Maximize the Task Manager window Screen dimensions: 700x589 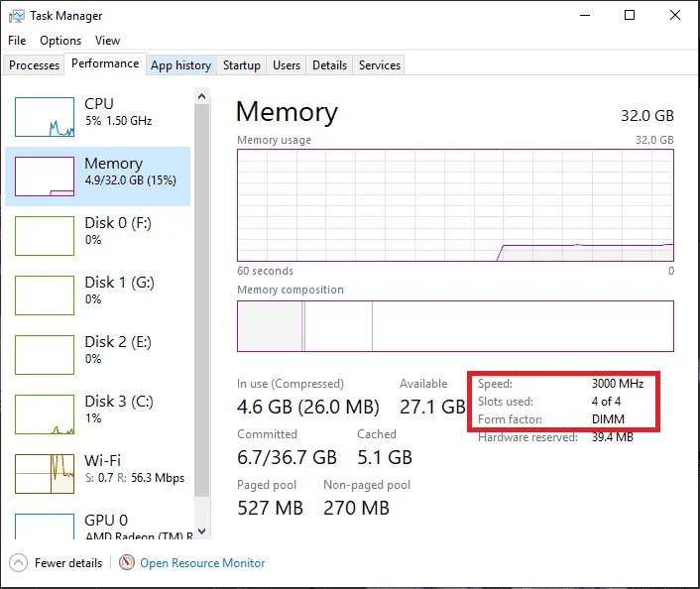pyautogui.click(x=630, y=15)
